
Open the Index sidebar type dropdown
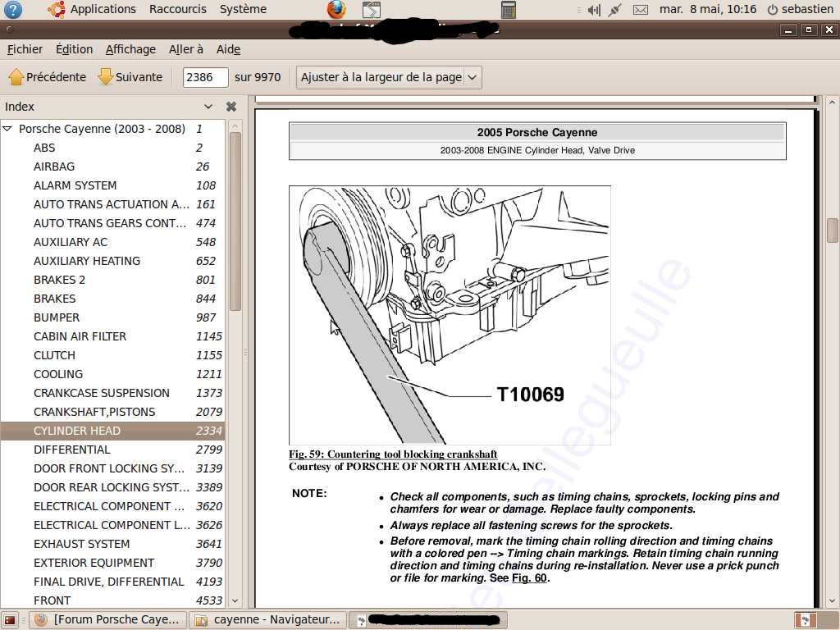coord(208,107)
